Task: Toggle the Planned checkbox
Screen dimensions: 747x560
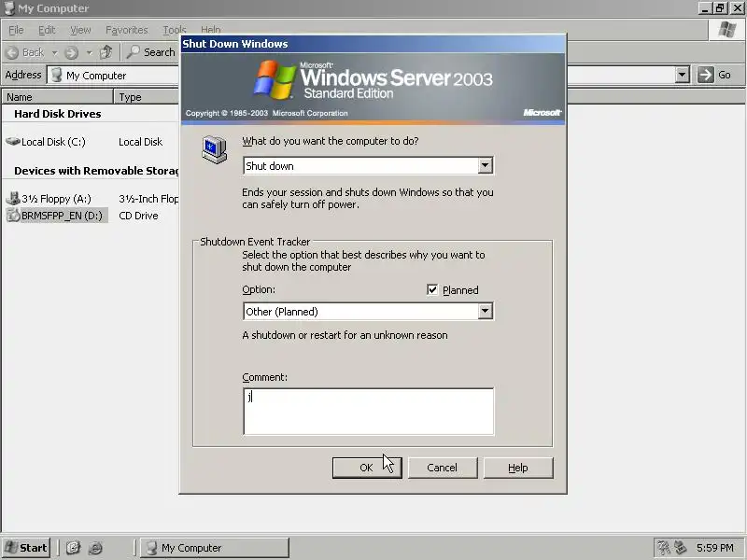Action: pos(432,289)
